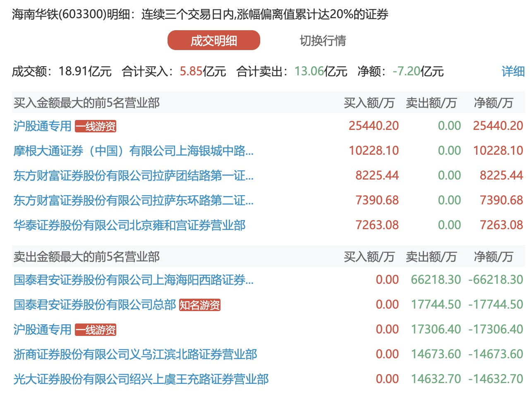Click 卖出额/万 column header in buy table

(431, 103)
